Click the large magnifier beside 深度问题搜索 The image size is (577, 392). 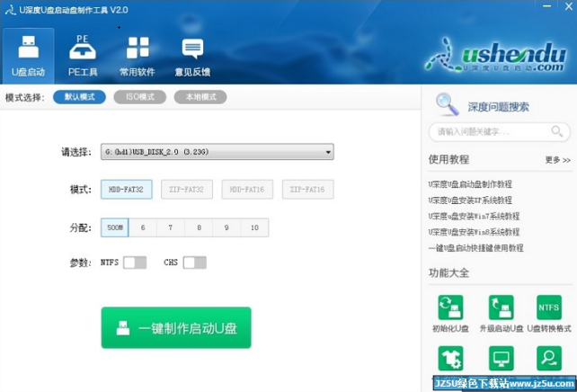pos(447,104)
